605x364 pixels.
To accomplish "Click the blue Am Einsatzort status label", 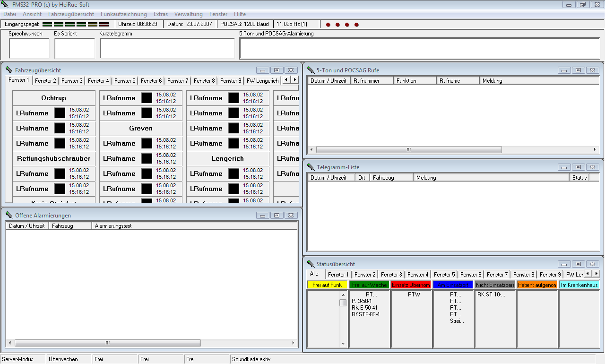I will coord(452,285).
